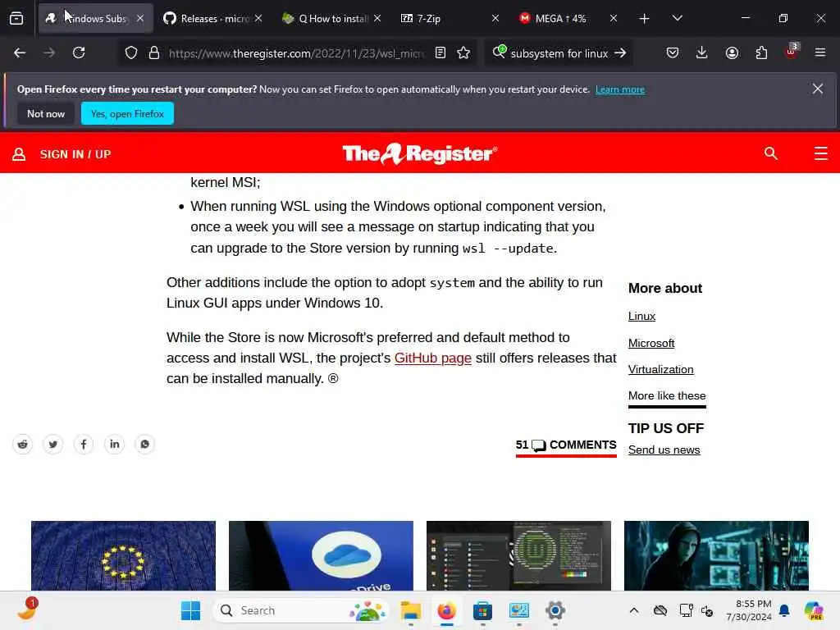Click Windows taskbar Search box
The image size is (840, 630).
[x=301, y=610]
